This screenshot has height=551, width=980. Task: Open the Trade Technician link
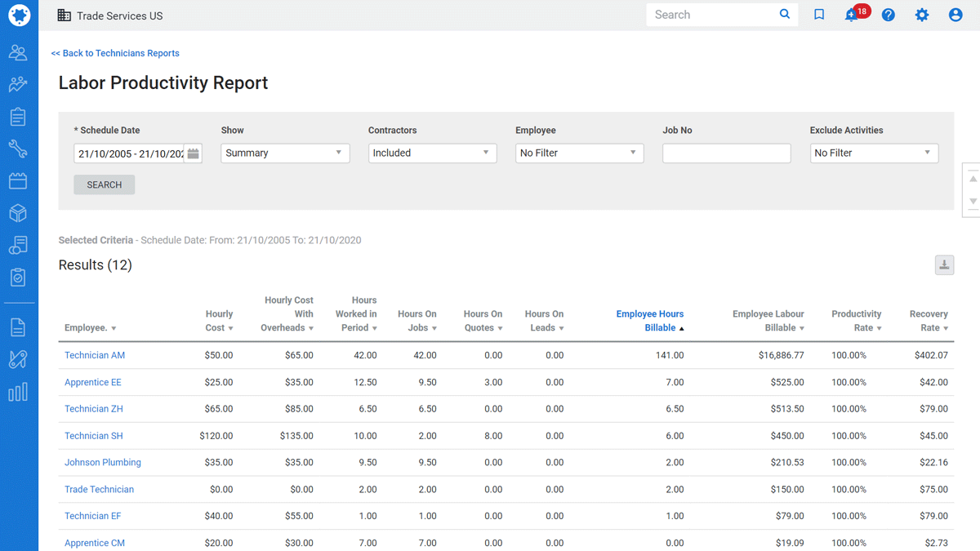click(x=99, y=489)
